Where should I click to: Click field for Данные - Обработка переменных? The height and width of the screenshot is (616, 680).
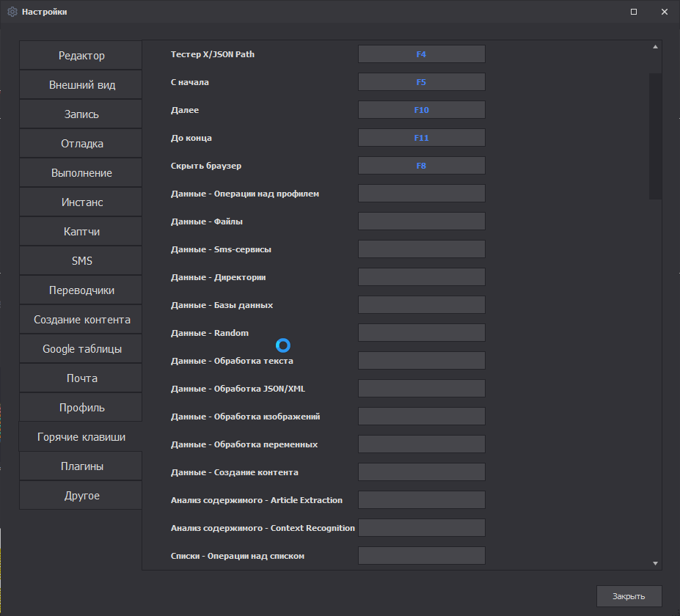[422, 444]
